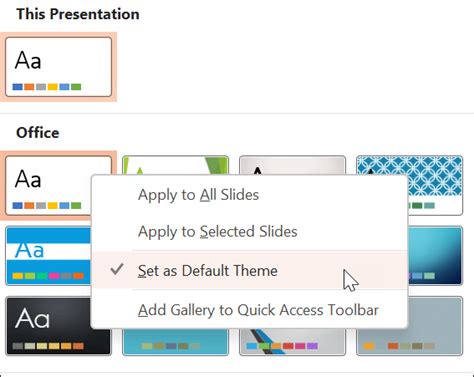Click the checkmark beside Set as Default Theme

(x=117, y=269)
